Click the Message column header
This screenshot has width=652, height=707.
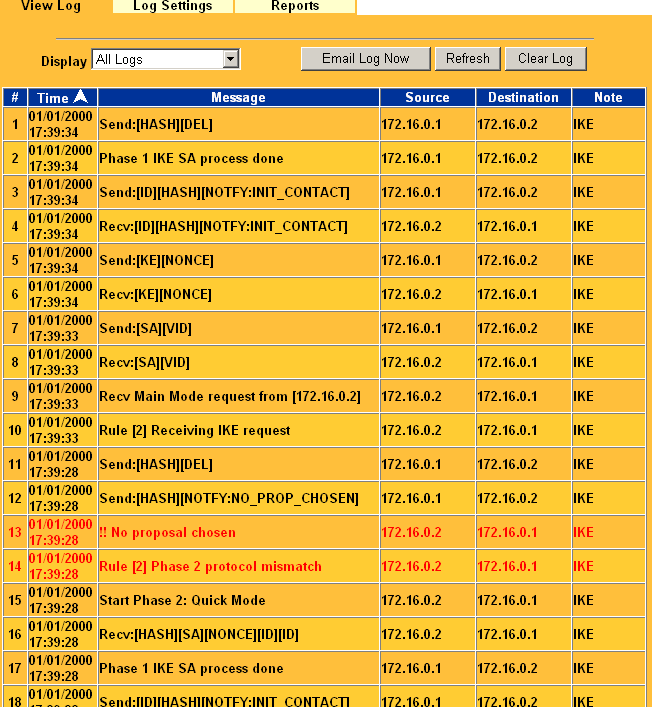click(239, 97)
